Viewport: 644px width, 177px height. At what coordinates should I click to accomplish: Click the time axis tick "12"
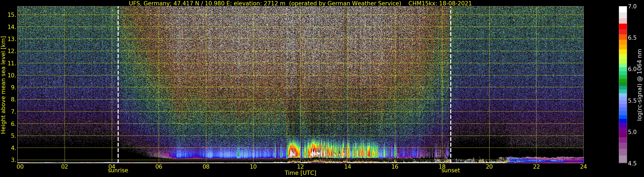click(300, 166)
